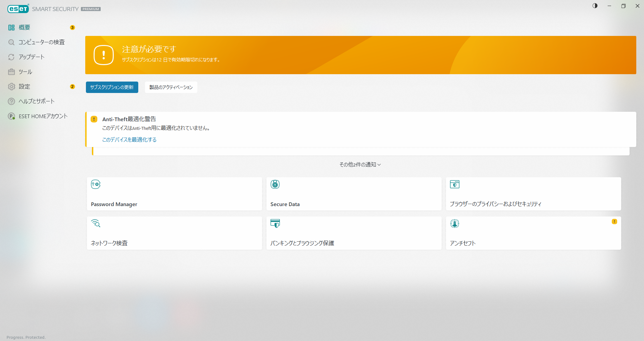Click the 注意が必要です banner heading

[x=149, y=49]
